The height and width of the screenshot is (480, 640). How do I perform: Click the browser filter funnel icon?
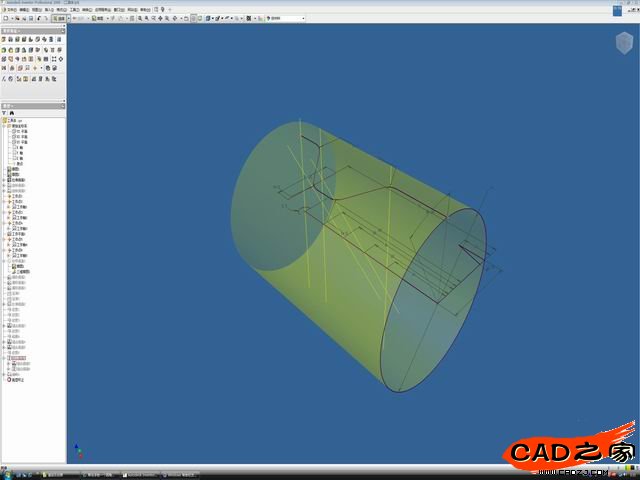5,113
